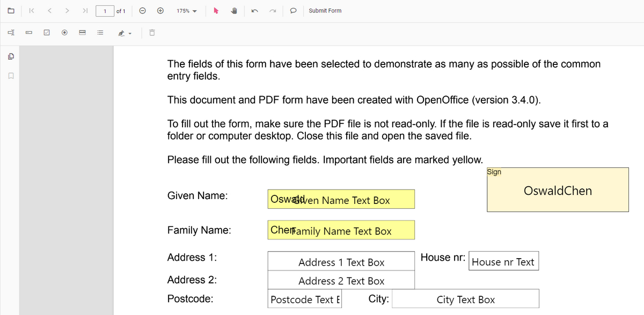The image size is (644, 315).
Task: Expand the signature pen options dropdown
Action: coord(130,32)
